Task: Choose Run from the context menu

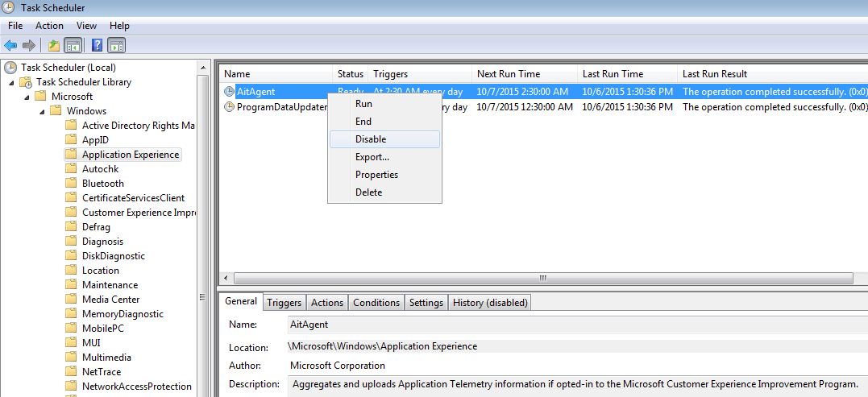Action: (x=384, y=104)
